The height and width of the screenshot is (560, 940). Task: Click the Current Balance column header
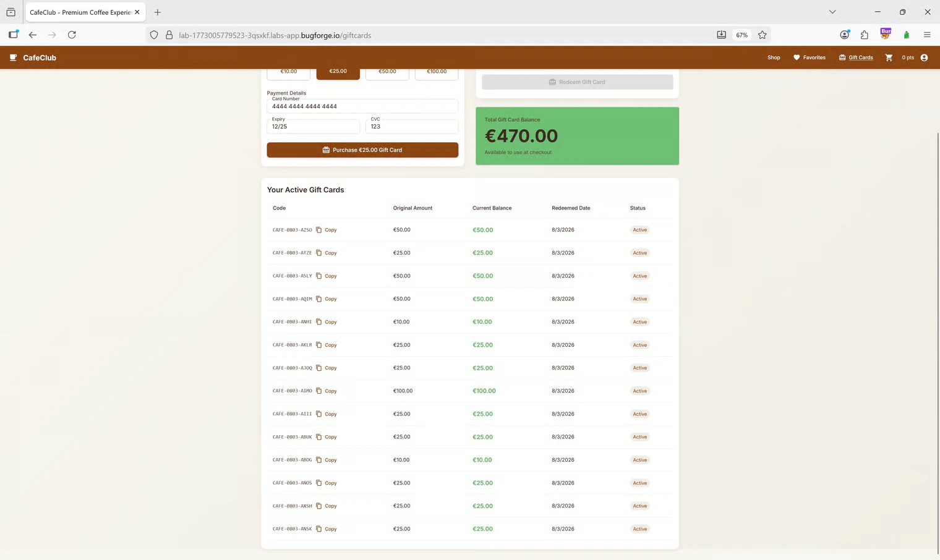point(492,208)
